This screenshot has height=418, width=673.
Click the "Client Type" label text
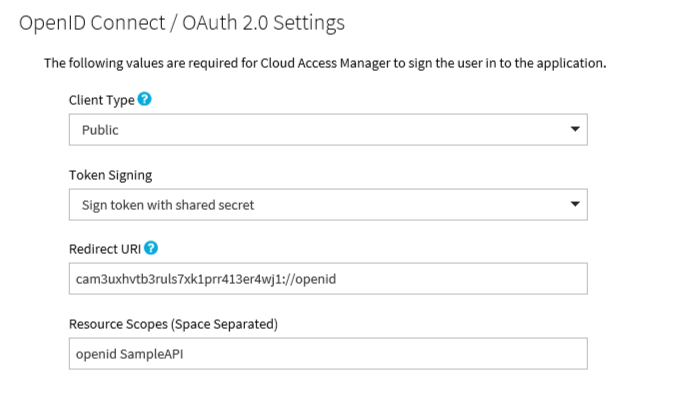102,100
